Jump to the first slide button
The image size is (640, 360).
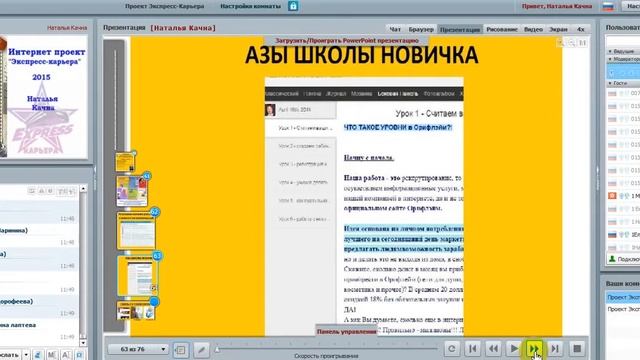pyautogui.click(x=473, y=349)
